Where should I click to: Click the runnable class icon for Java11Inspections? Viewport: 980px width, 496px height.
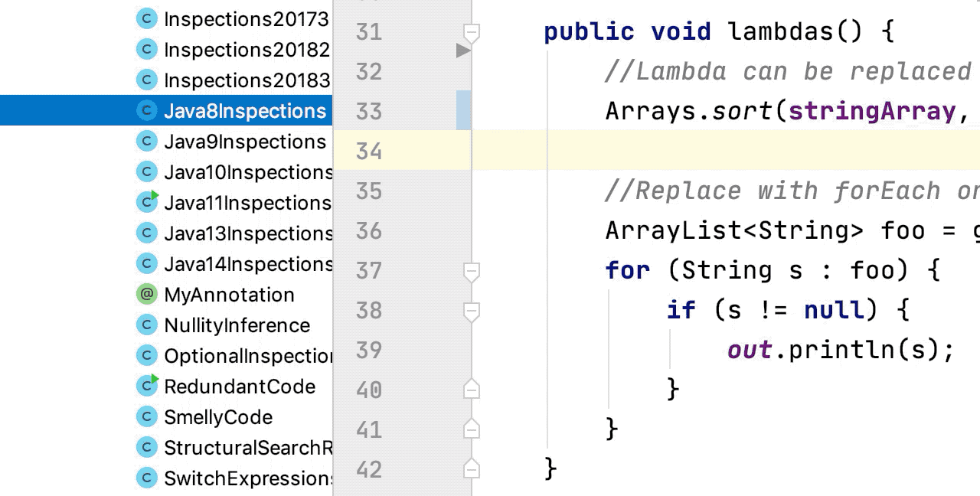[x=146, y=202]
